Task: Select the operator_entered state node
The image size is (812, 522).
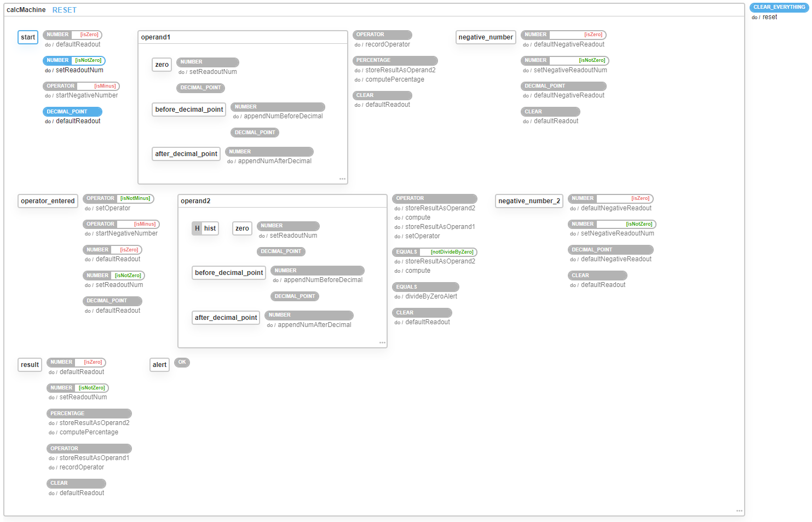Action: (x=48, y=200)
